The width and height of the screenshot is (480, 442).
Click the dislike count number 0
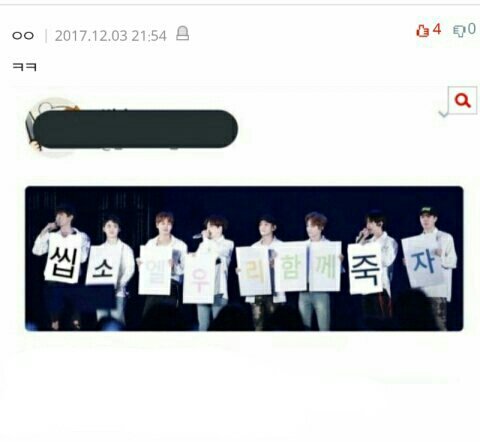coord(471,29)
